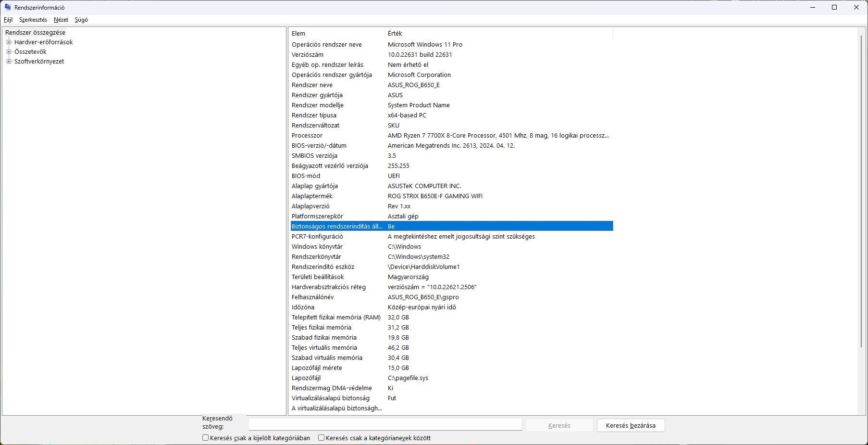The image size is (868, 445).
Task: Expand the Szoftverkörnyezet tree node
Action: pos(9,61)
